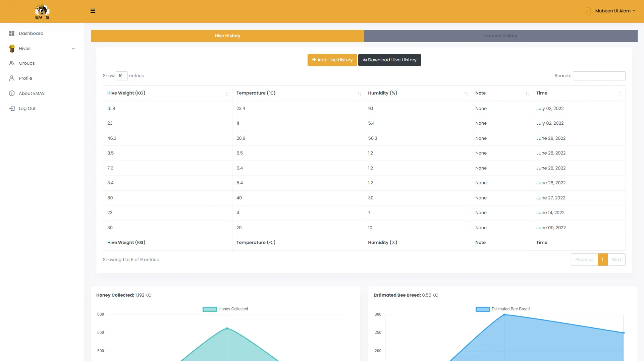Click the Add Hive History button
The width and height of the screenshot is (644, 362).
pos(332,60)
